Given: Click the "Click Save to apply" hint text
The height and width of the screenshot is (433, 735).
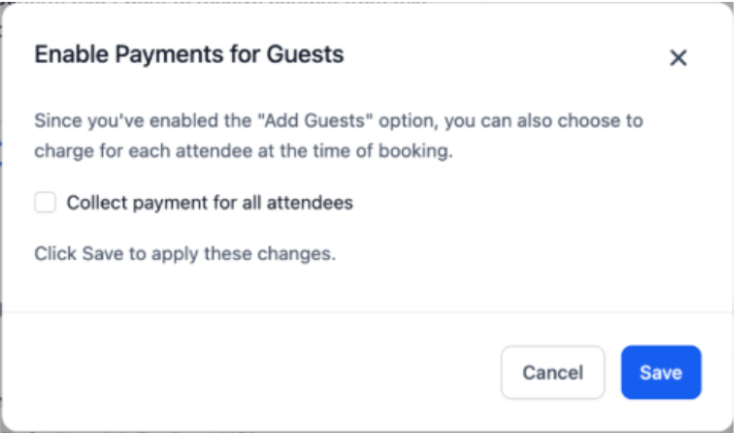Looking at the screenshot, I should (184, 253).
